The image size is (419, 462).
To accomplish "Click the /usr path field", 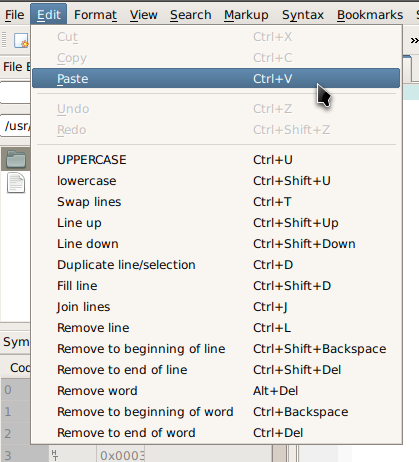I will 15,126.
